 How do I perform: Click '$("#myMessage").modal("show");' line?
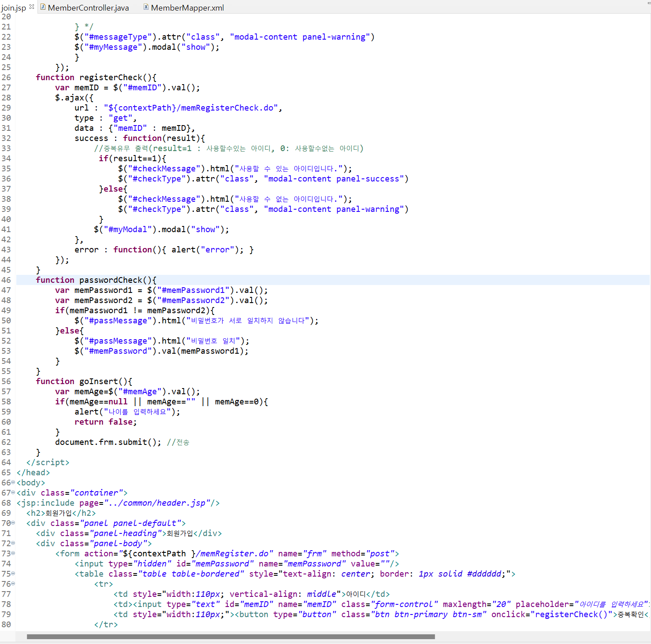[x=147, y=47]
